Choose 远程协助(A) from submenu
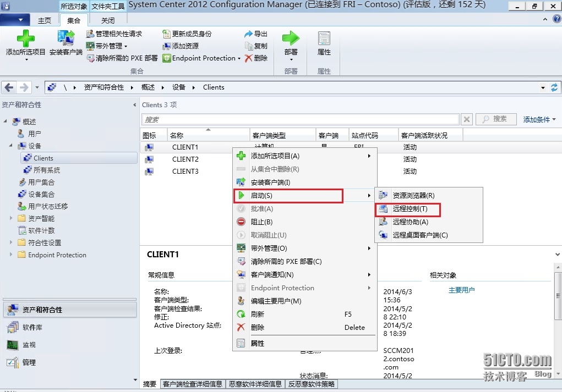 click(x=429, y=222)
